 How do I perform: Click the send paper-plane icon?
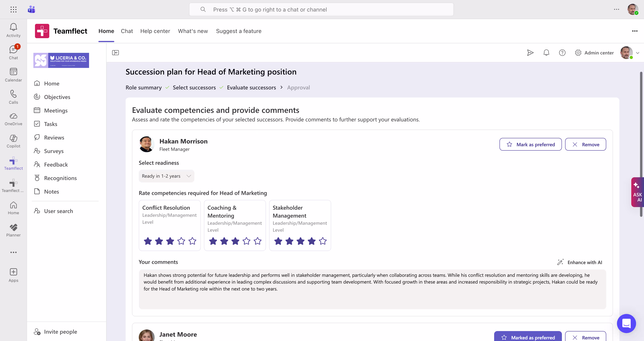click(530, 52)
